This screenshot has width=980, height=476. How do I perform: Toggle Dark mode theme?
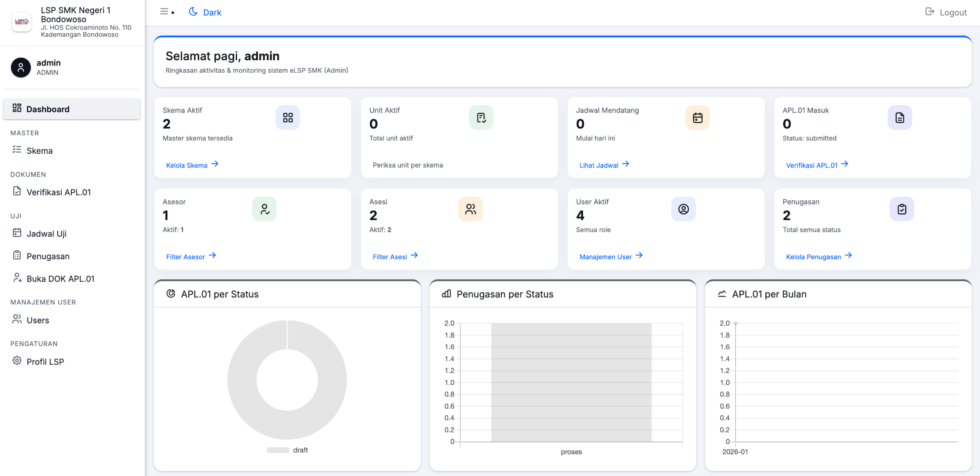(x=205, y=12)
